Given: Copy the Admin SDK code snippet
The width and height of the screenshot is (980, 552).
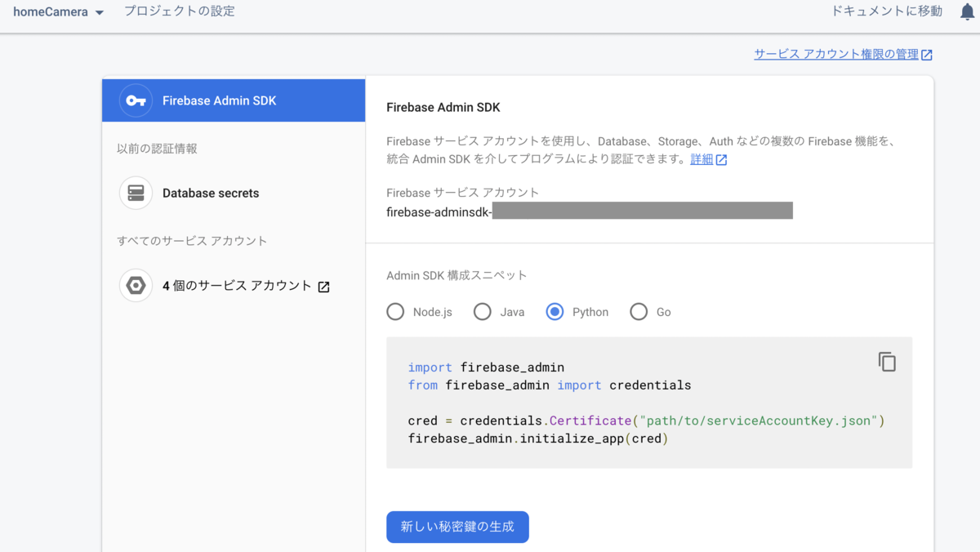Looking at the screenshot, I should (887, 362).
